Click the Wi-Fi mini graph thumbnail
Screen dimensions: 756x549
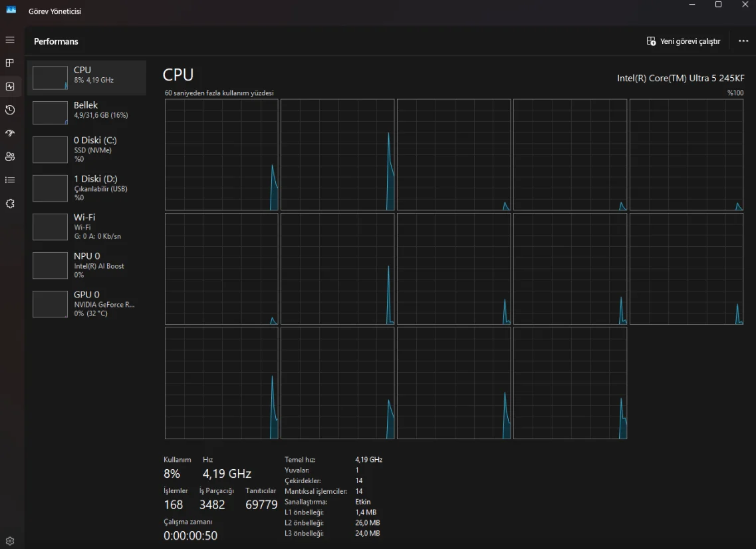tap(50, 227)
